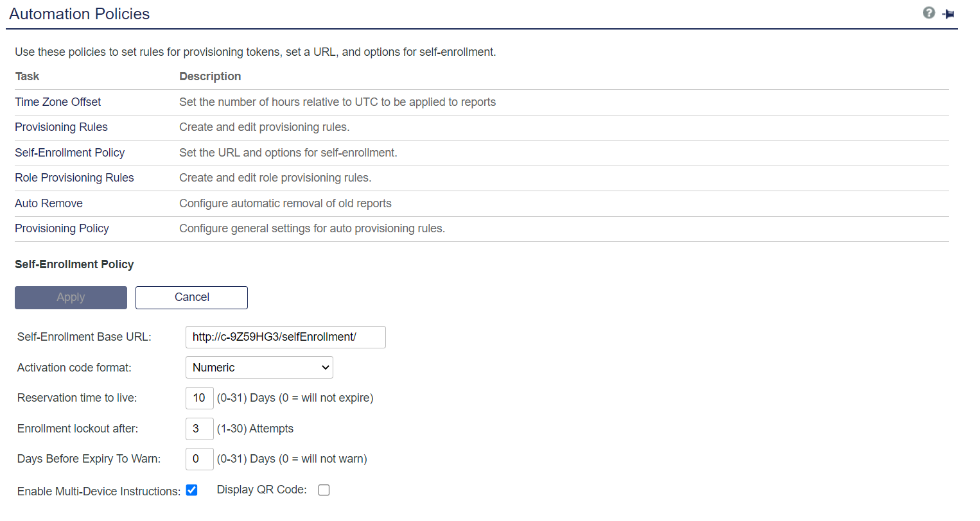Click the Task column header

coord(27,76)
